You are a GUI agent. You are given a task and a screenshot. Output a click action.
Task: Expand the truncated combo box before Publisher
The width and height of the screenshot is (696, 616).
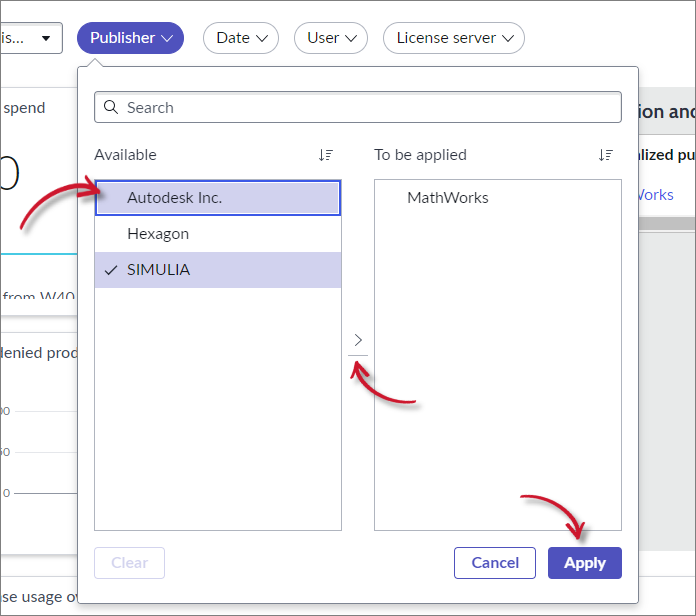[x=31, y=38]
